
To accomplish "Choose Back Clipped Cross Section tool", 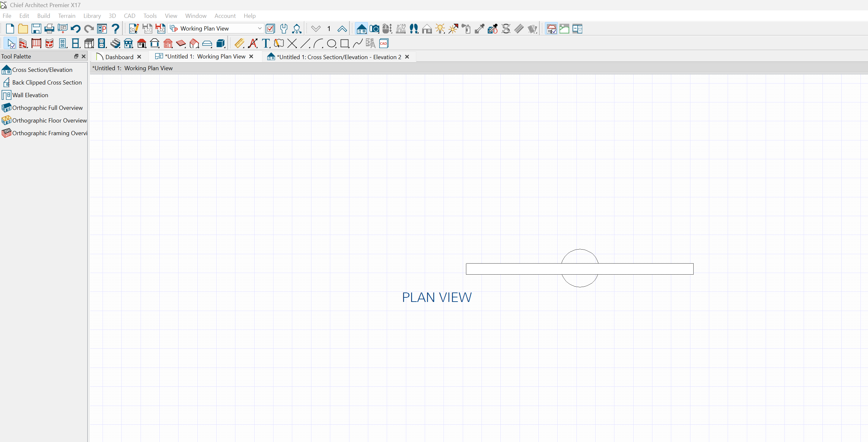I will pyautogui.click(x=47, y=83).
